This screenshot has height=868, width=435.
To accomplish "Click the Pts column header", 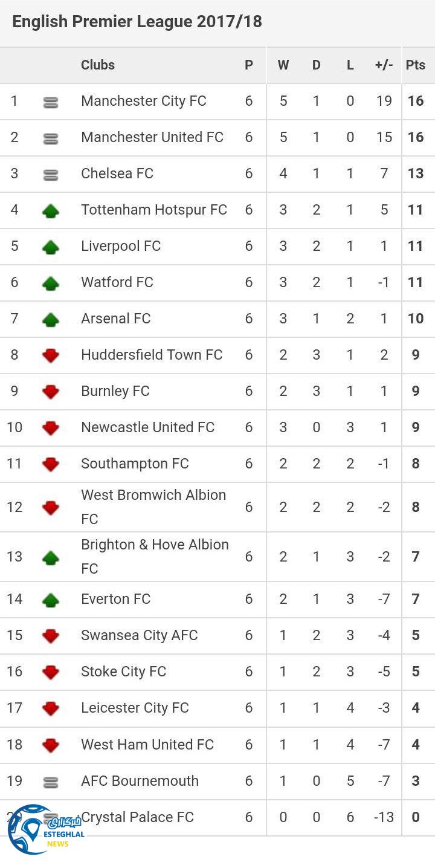I will tap(416, 65).
